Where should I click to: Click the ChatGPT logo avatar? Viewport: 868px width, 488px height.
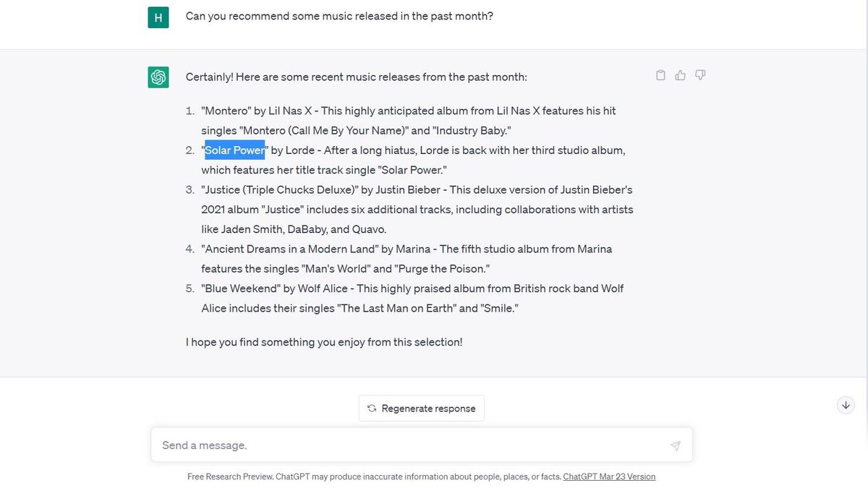[158, 77]
